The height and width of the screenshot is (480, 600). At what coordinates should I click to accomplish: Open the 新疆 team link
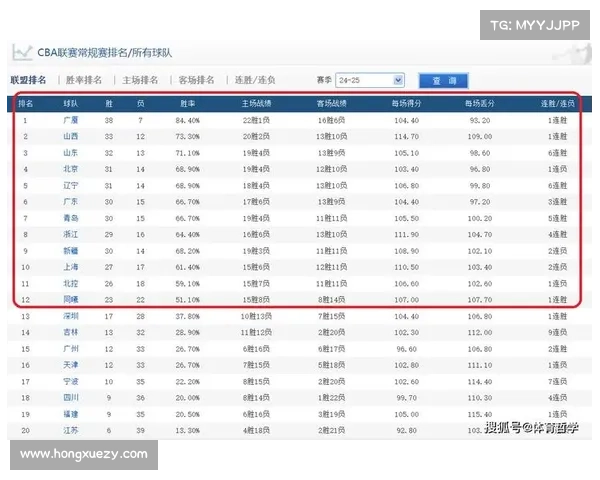[x=71, y=251]
